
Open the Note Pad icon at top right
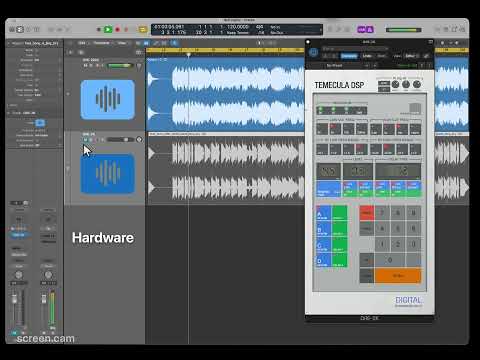(x=446, y=30)
